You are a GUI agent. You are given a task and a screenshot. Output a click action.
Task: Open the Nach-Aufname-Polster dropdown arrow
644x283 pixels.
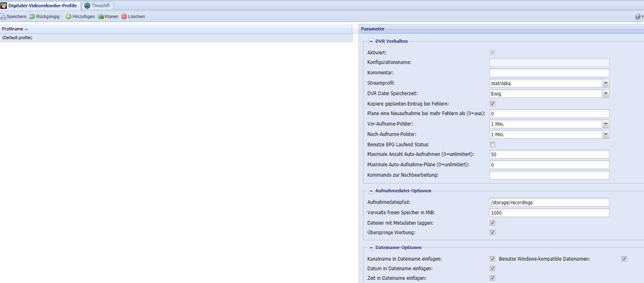point(606,134)
